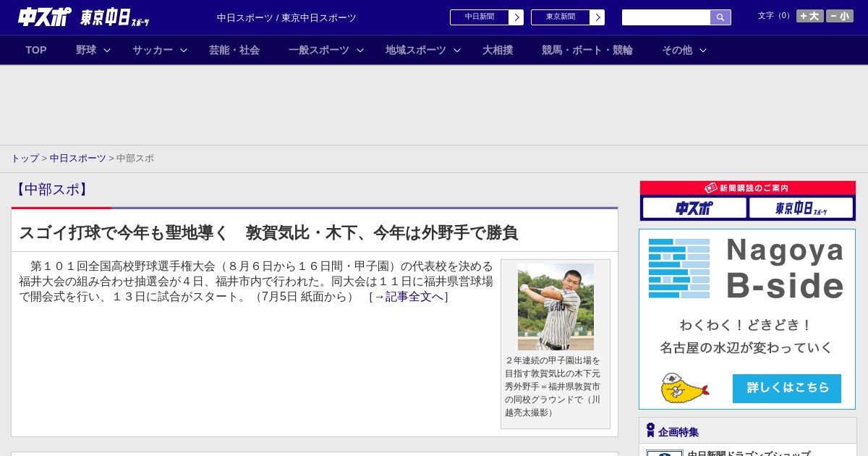Click the photo caption about 木下元秀外野手
Screen dimensions: 868x456
coord(554,387)
